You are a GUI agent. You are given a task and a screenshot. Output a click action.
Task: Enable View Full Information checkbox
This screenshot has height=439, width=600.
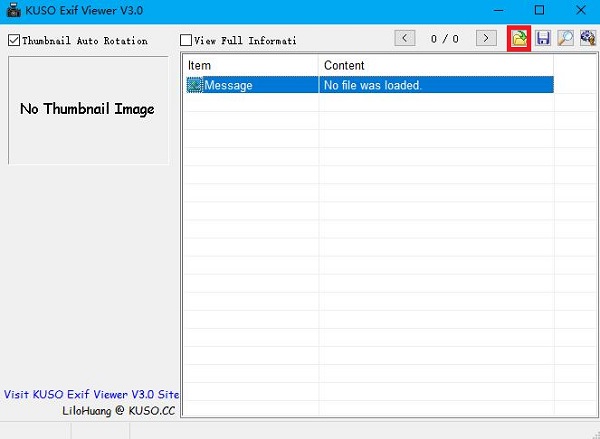point(186,40)
